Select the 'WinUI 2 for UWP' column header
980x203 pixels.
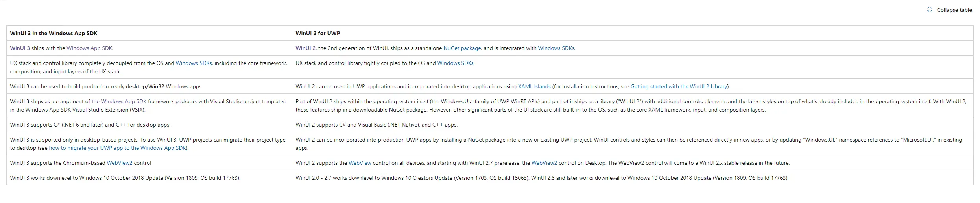pos(318,33)
